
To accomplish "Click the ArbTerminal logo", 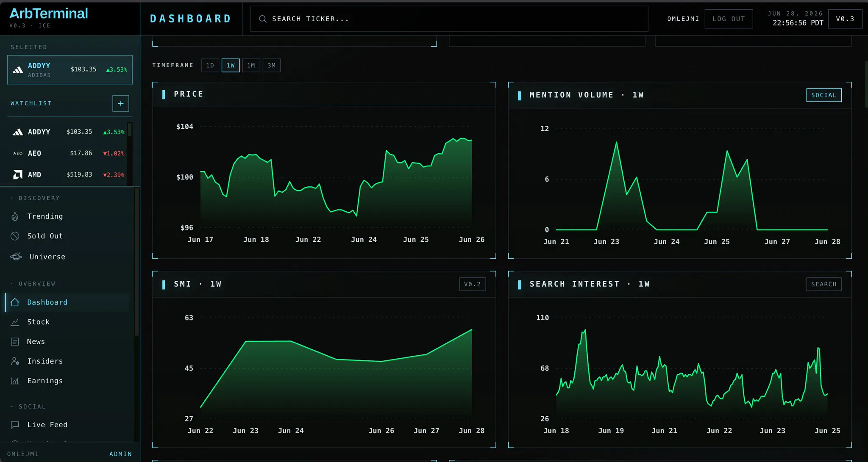I will point(49,14).
